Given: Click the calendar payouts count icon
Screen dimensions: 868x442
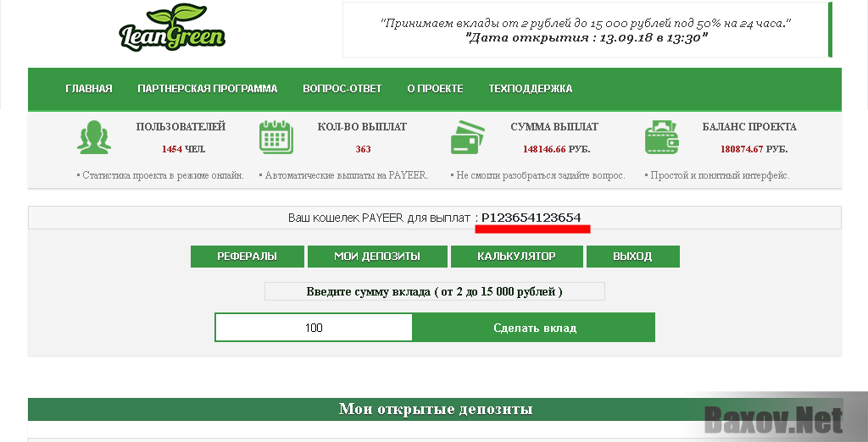Looking at the screenshot, I should (x=275, y=137).
